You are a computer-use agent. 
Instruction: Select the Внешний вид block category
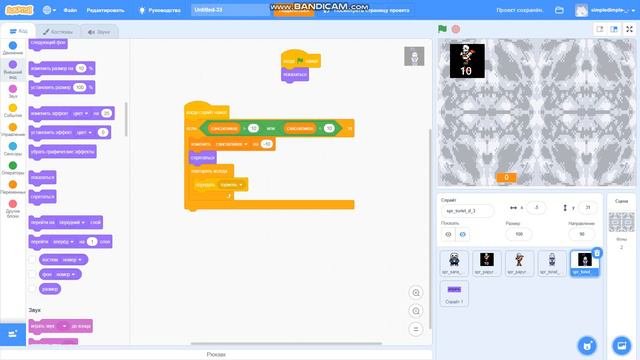click(13, 69)
